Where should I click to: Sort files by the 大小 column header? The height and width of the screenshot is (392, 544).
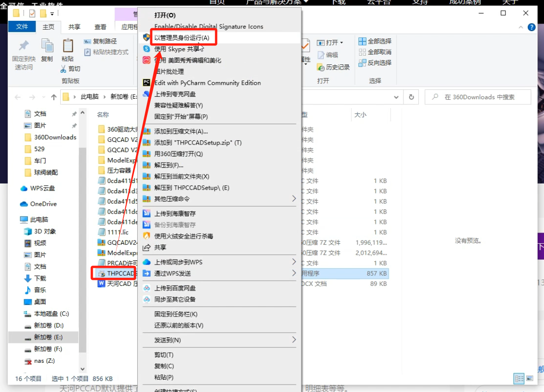click(360, 115)
